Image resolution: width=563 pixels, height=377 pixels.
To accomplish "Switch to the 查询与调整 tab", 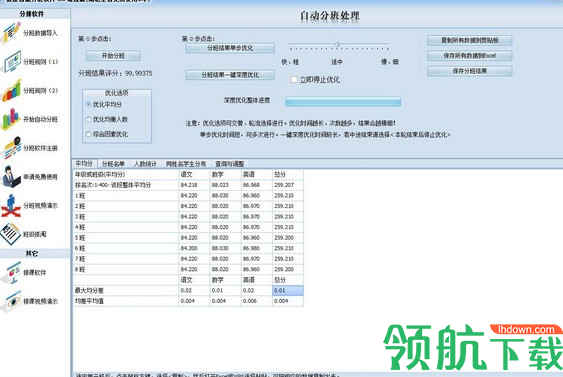I will click(230, 164).
